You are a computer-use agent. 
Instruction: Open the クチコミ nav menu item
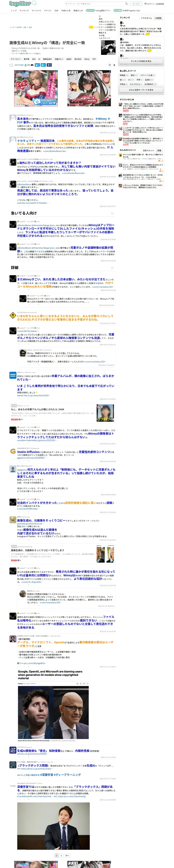tap(48, 10)
